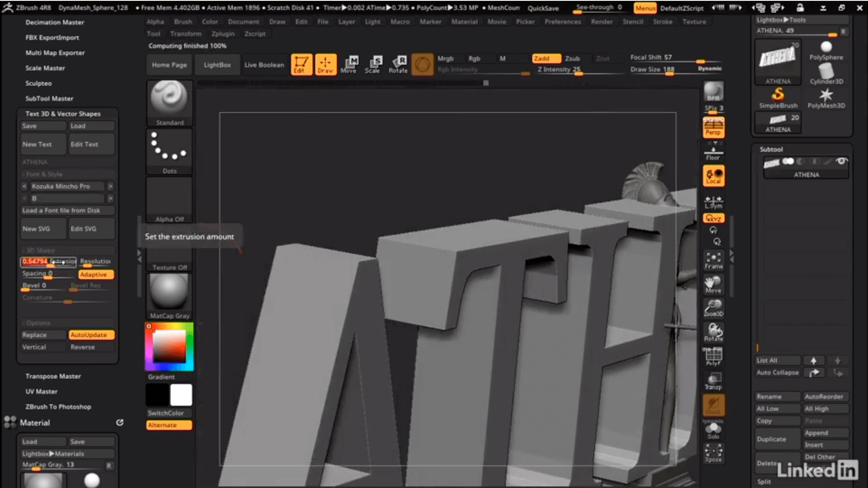This screenshot has width=868, height=488.
Task: Collapse Text 3D & Vector Shapes
Action: pos(63,114)
